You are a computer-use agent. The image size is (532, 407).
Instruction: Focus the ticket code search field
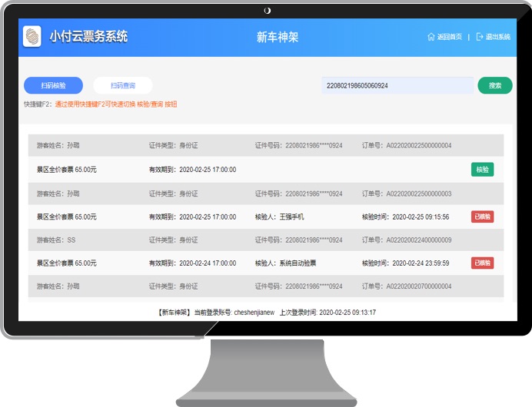397,85
